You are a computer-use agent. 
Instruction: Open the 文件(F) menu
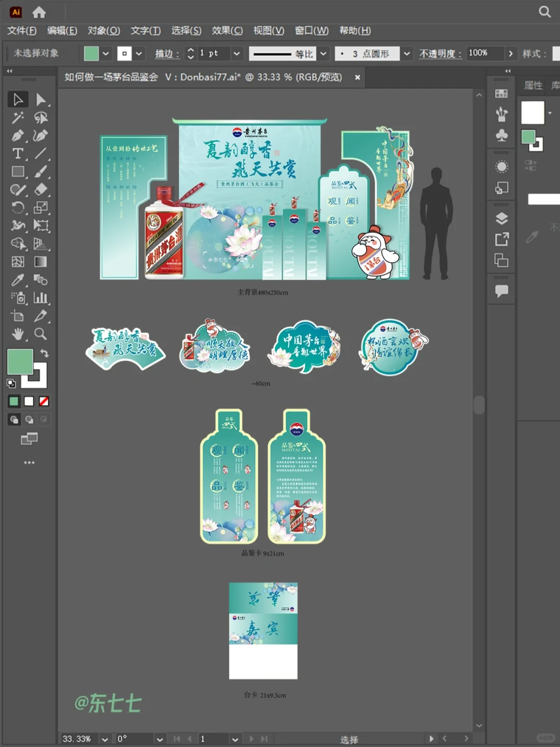[x=22, y=31]
